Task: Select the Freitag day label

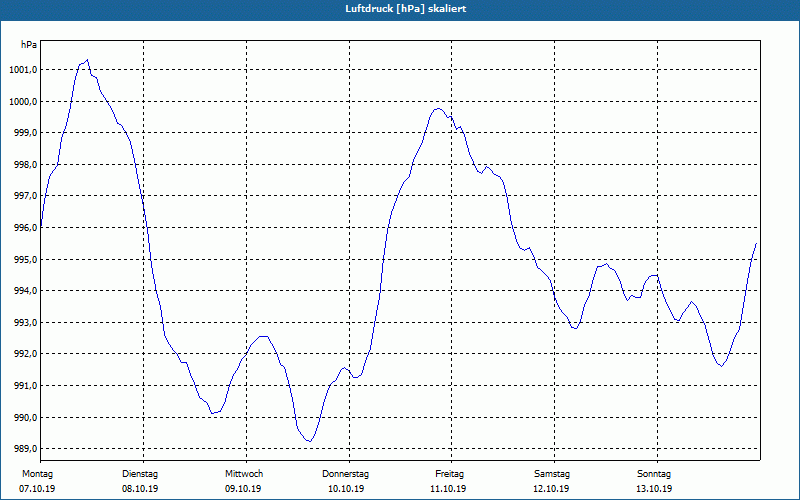Action: coord(449,474)
